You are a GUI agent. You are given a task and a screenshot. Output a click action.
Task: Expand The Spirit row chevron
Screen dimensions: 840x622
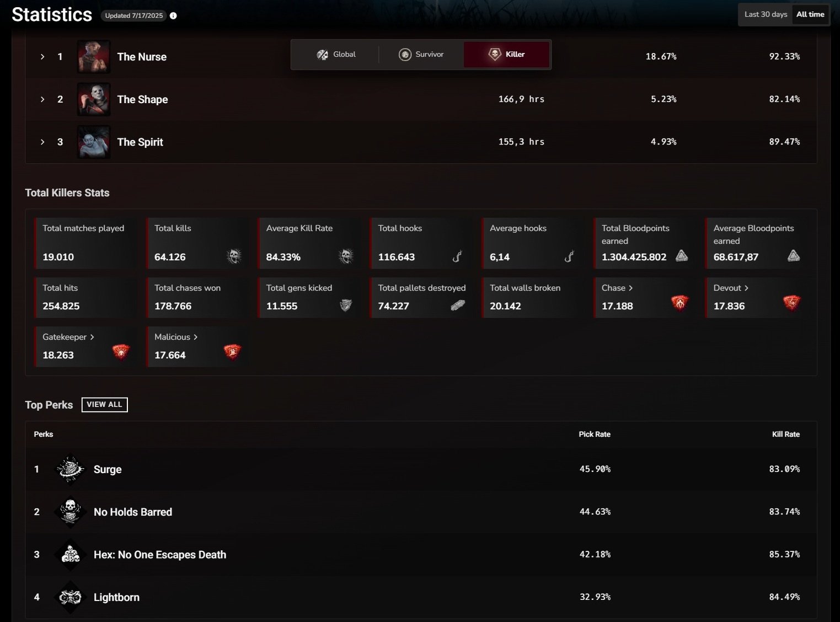click(x=42, y=142)
